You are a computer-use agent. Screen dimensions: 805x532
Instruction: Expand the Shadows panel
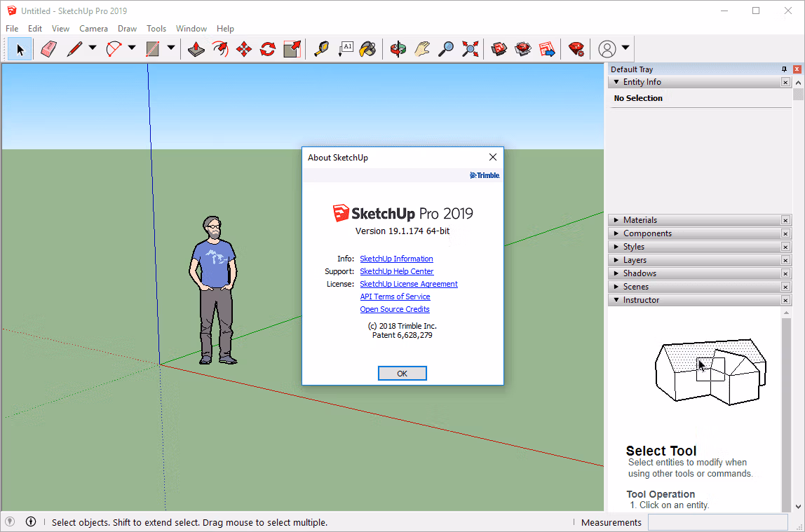click(616, 273)
